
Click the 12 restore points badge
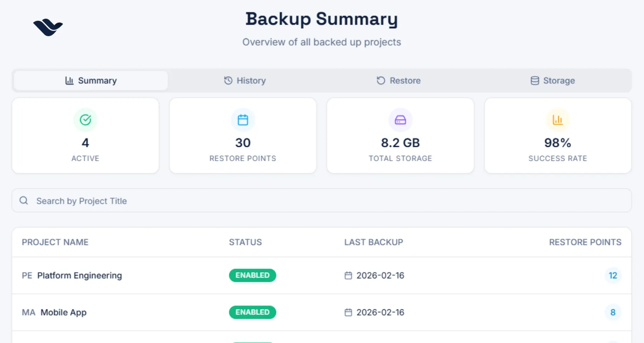(x=613, y=275)
